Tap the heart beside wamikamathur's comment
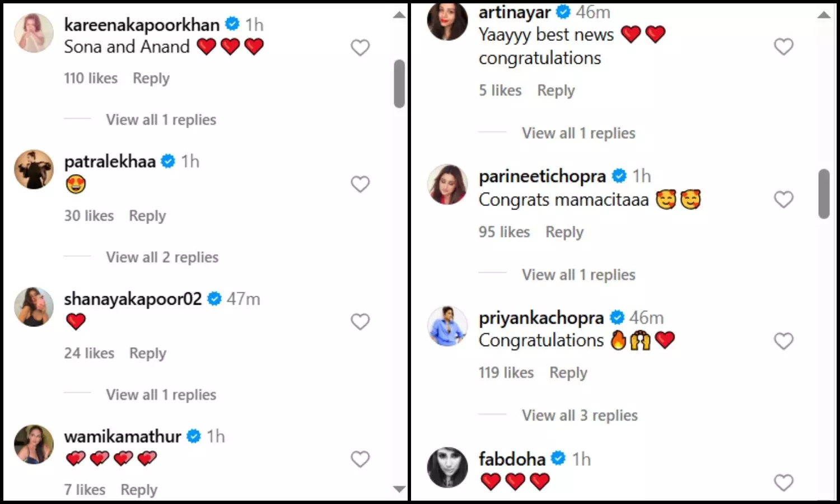840x504 pixels. click(x=360, y=459)
